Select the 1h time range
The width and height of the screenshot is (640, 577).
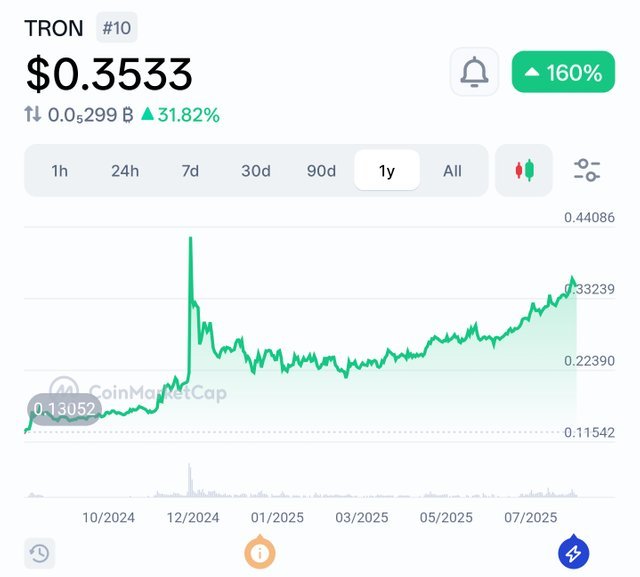pyautogui.click(x=60, y=171)
